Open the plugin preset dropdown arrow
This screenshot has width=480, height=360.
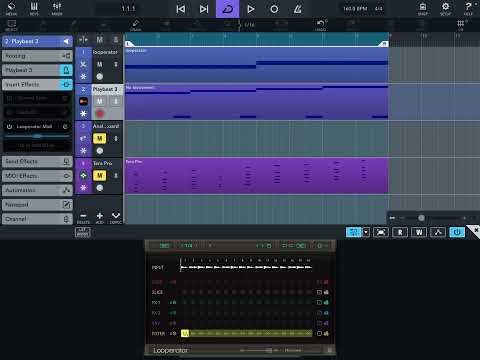pyautogui.click(x=366, y=232)
